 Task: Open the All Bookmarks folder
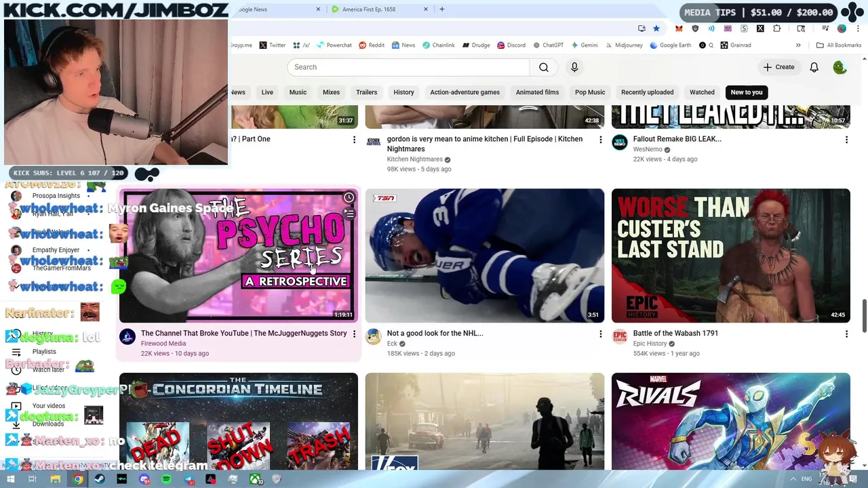(x=839, y=45)
